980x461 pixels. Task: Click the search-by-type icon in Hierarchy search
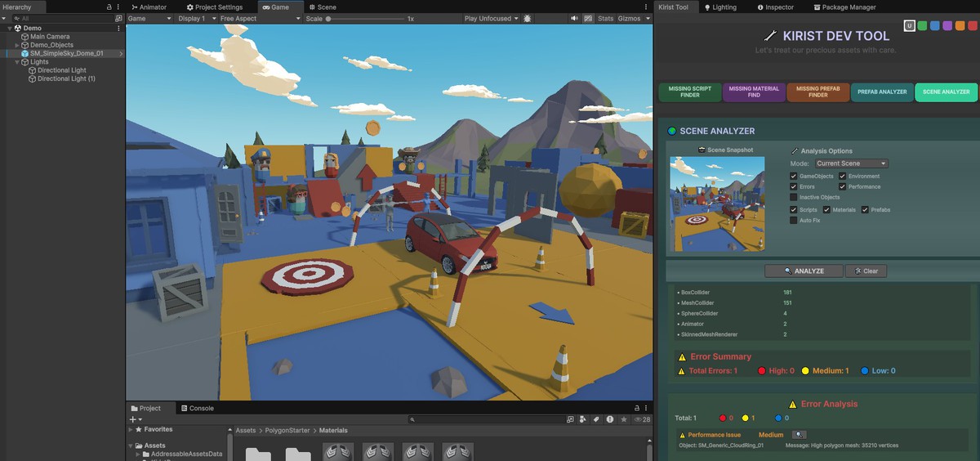(x=119, y=18)
